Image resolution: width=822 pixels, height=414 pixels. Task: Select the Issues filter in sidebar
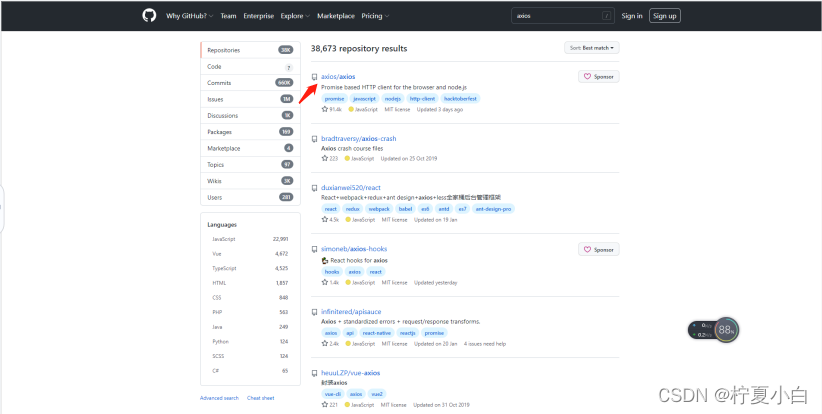[x=251, y=99]
